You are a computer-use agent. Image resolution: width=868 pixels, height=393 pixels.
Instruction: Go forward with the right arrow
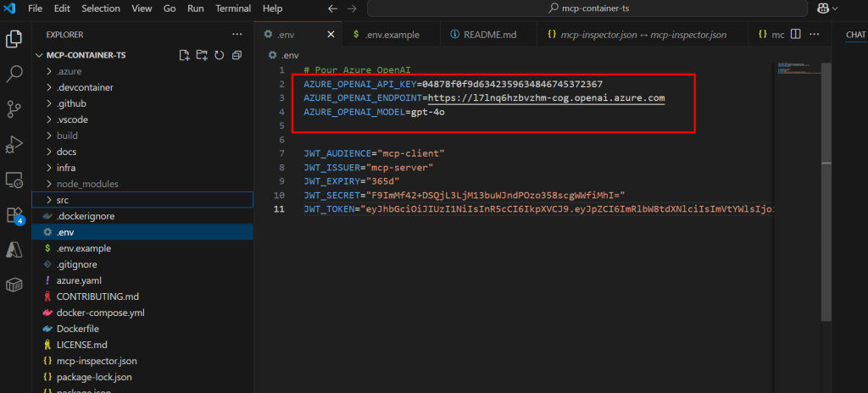click(352, 8)
